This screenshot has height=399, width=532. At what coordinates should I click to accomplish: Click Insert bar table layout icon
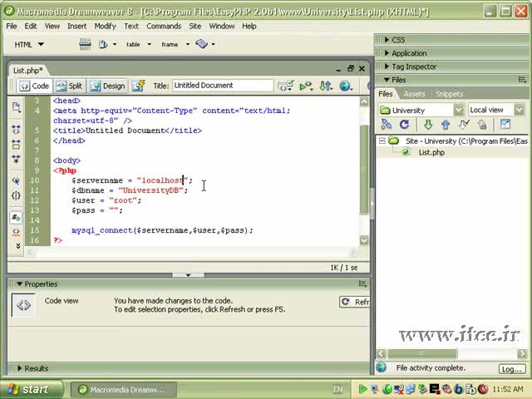point(85,44)
